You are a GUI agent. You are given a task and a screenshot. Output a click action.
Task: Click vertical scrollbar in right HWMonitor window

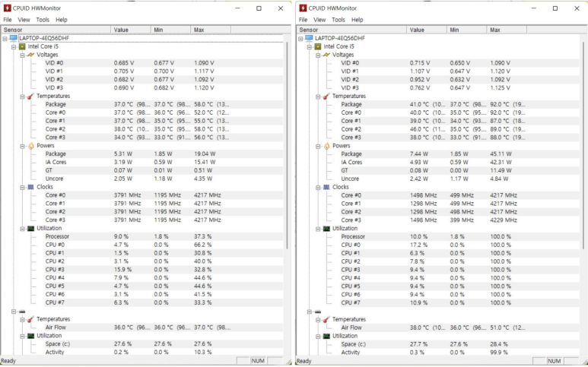pos(583,145)
